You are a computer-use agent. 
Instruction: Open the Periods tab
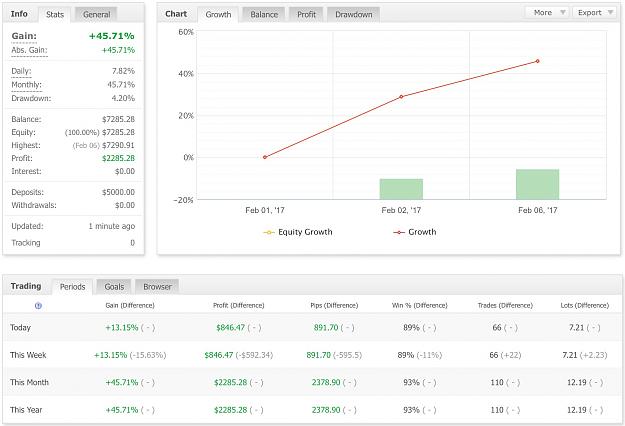72,287
